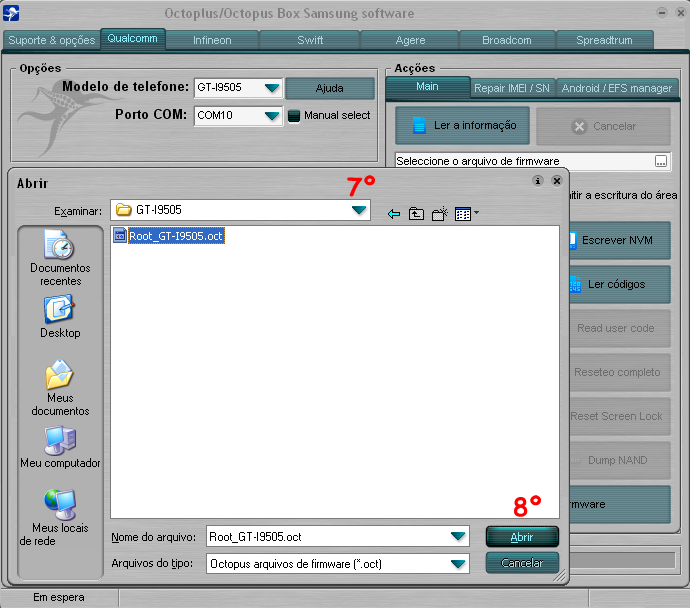
Task: Switch to Spreadtrum tab
Action: tap(605, 40)
